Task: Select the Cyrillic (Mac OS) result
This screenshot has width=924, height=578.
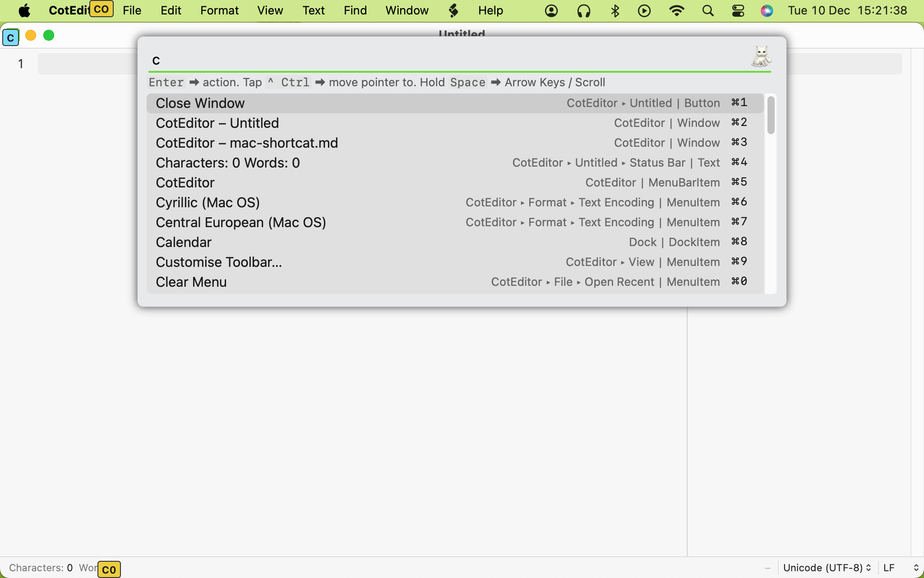Action: click(455, 202)
